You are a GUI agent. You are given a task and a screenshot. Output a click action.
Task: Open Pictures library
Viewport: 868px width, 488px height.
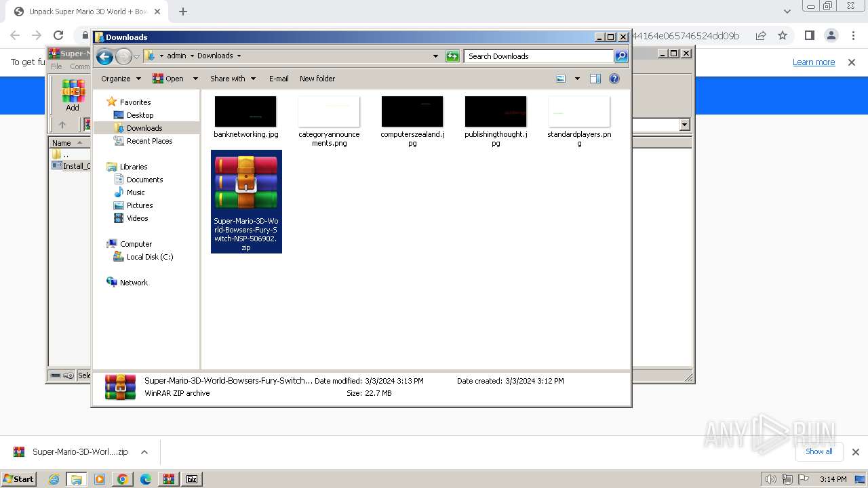pos(140,205)
